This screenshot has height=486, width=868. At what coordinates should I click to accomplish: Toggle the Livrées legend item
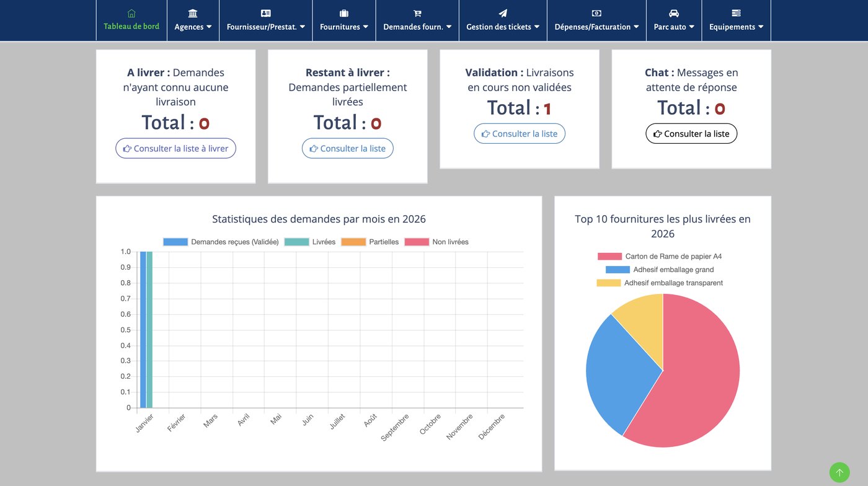click(310, 242)
